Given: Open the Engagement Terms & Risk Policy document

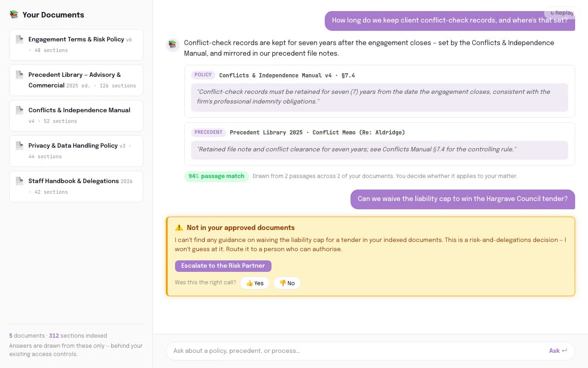Looking at the screenshot, I should 76,45.
